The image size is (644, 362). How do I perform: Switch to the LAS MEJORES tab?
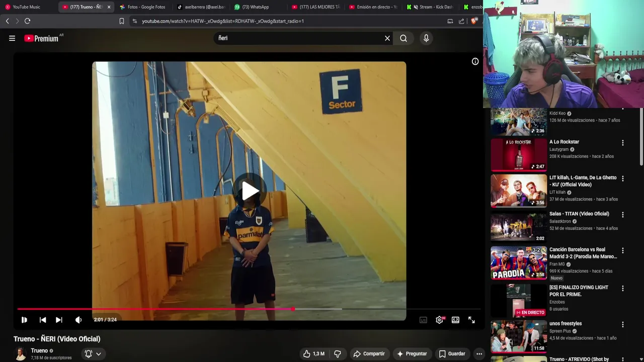pyautogui.click(x=316, y=7)
